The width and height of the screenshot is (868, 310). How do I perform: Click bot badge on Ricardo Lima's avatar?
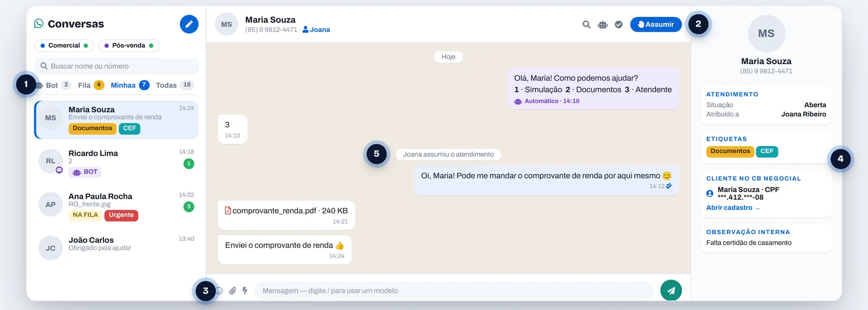point(59,170)
